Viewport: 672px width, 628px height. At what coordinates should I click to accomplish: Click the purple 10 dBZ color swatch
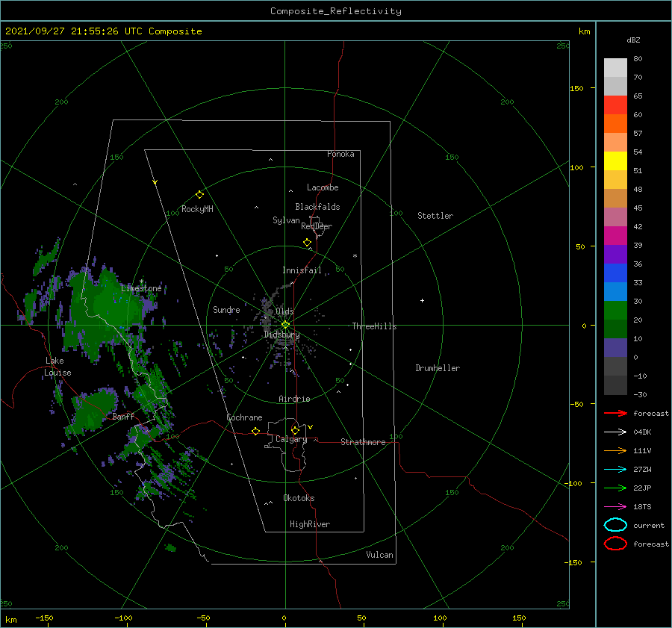[x=615, y=348]
